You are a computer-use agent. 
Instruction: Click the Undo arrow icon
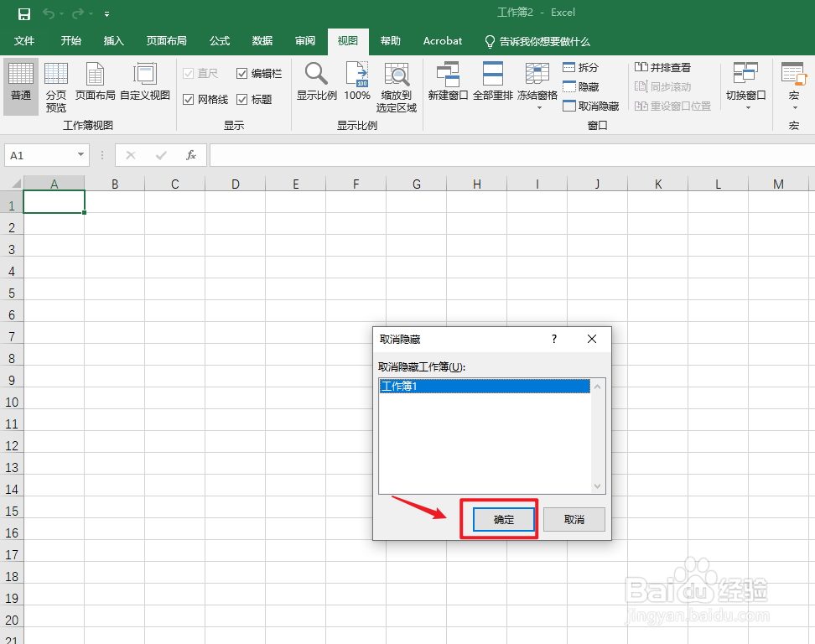[49, 14]
